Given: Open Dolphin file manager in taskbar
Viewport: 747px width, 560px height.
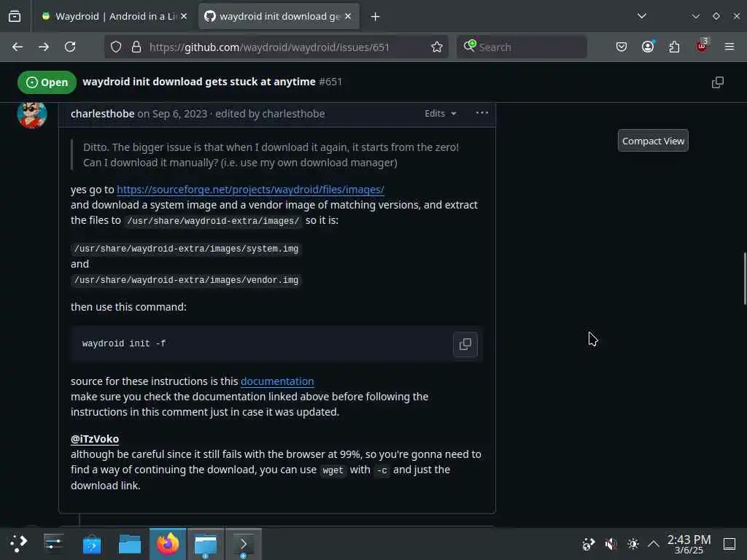Looking at the screenshot, I should click(x=130, y=543).
